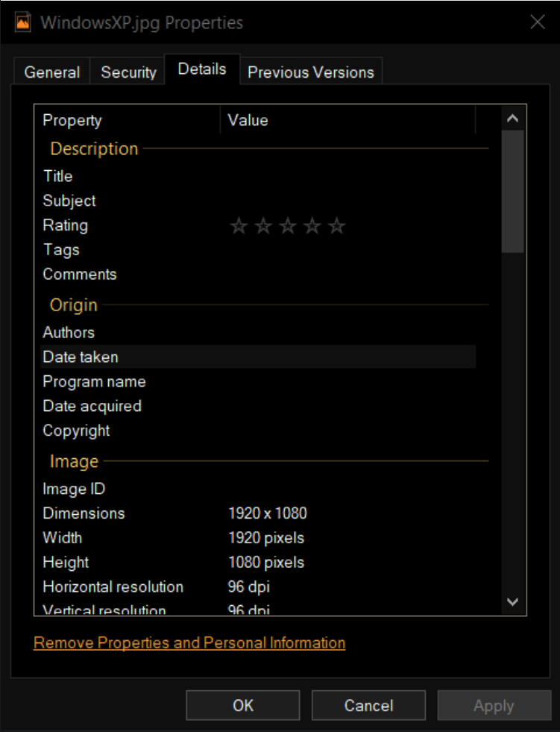The image size is (560, 732).
Task: Set rating to one star
Action: tap(239, 226)
